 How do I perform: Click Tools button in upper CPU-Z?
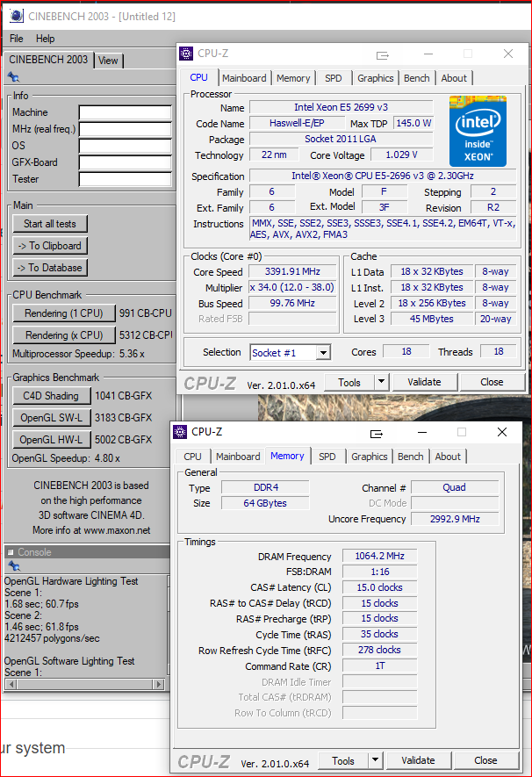[x=349, y=382]
